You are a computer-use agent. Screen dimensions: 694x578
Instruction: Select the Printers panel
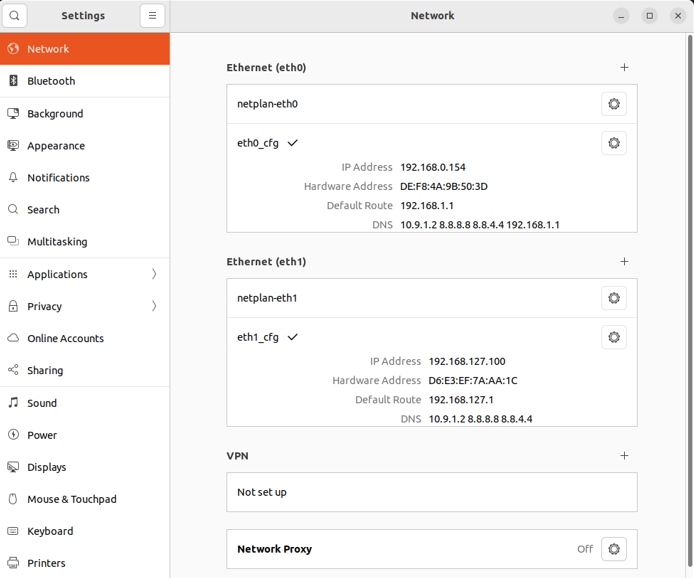tap(85, 563)
